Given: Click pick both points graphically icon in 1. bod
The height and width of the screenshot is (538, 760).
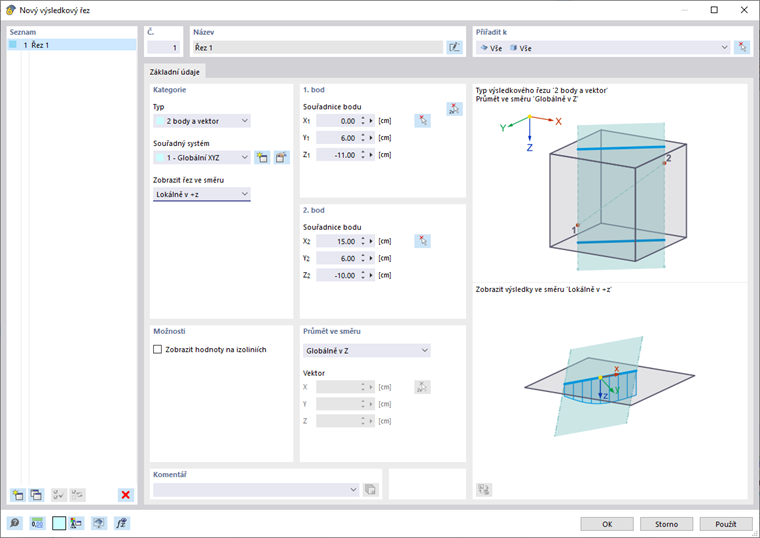Looking at the screenshot, I should (454, 109).
